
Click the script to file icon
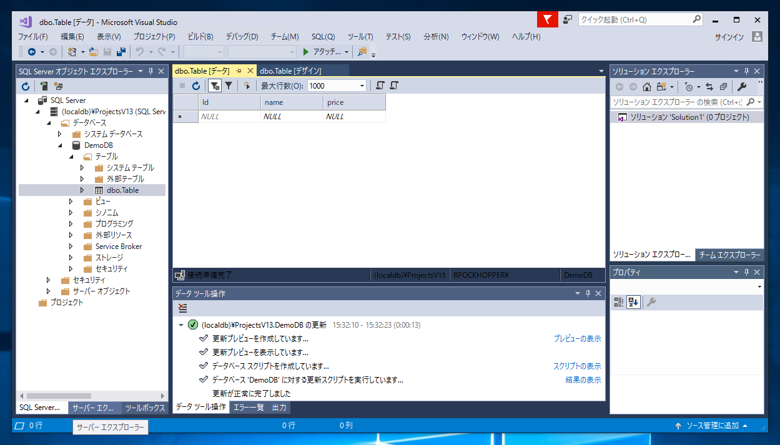(x=394, y=86)
